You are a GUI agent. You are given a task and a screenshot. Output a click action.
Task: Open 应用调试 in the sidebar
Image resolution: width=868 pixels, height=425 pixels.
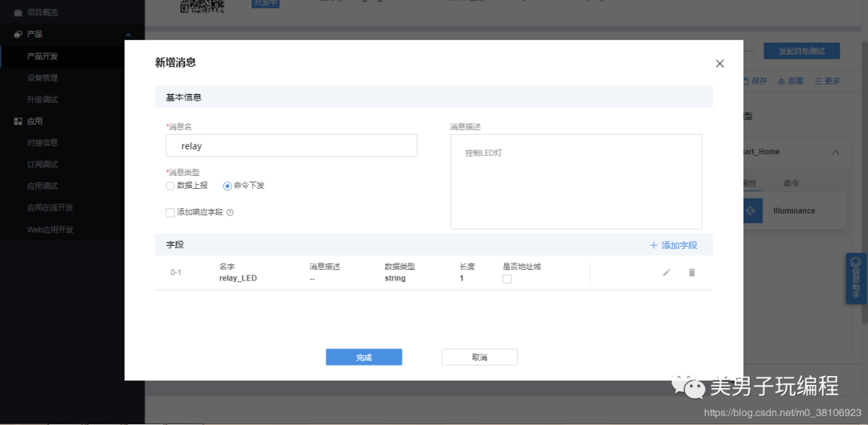point(43,186)
